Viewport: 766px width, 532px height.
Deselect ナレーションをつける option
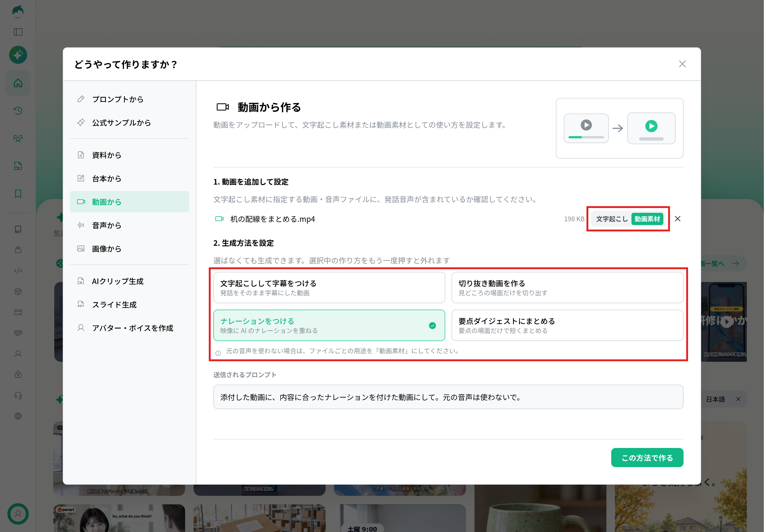329,325
